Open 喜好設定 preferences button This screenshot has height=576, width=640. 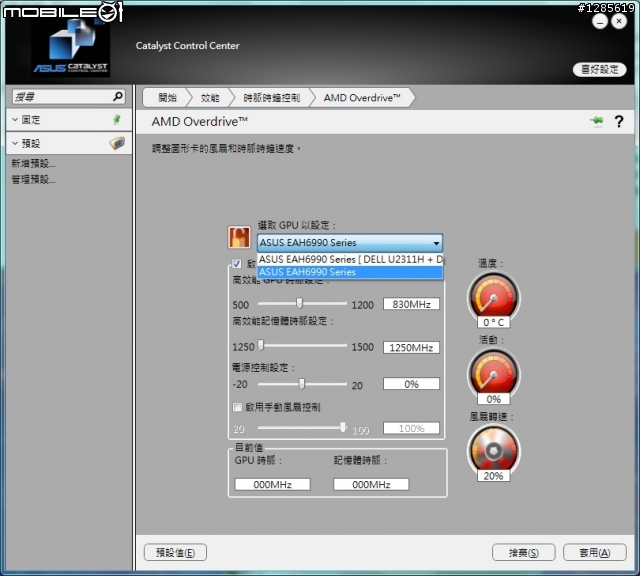(x=600, y=69)
